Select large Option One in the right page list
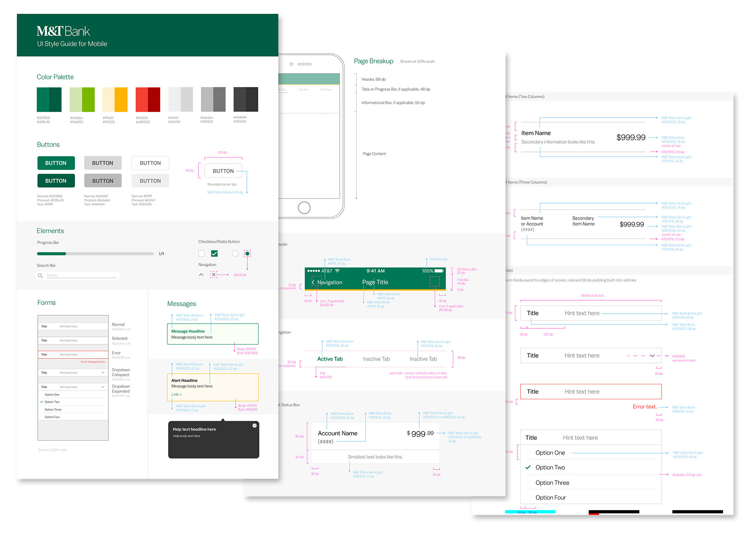 pos(550,453)
